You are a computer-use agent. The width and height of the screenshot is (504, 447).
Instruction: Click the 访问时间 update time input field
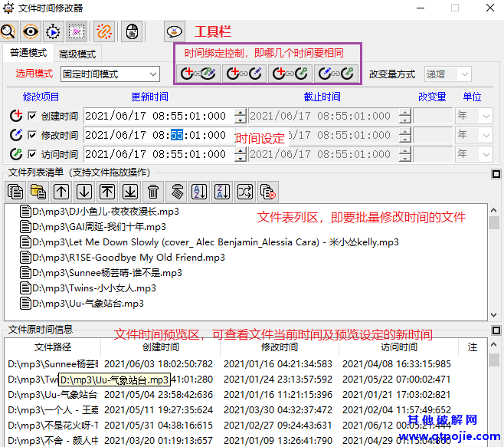[159, 154]
